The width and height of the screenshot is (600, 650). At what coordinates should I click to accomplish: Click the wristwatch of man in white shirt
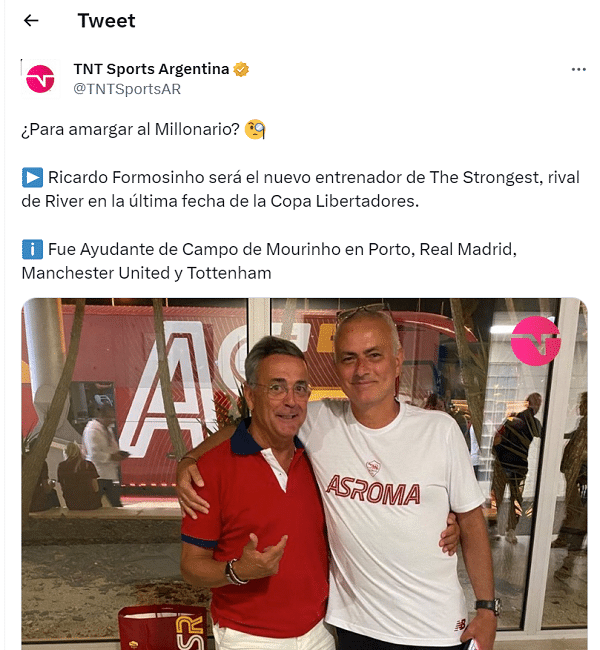488,606
